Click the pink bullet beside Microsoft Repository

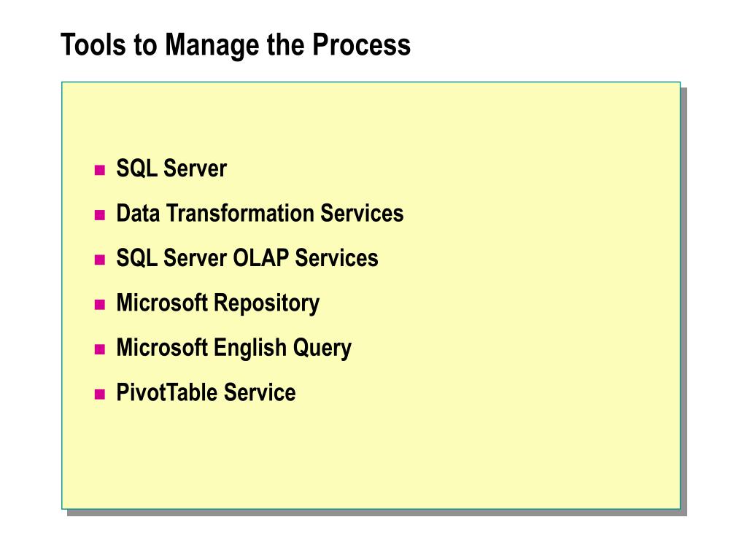point(99,304)
